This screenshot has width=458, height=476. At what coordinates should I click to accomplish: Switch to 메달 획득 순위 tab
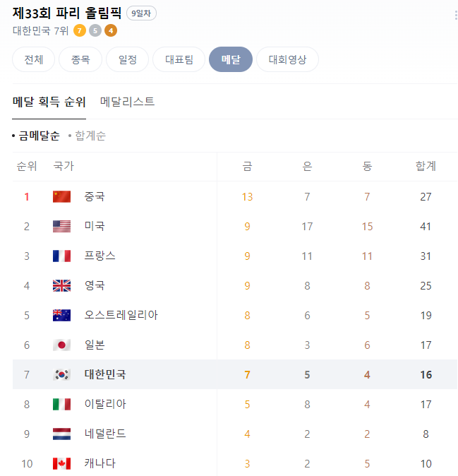coord(49,102)
